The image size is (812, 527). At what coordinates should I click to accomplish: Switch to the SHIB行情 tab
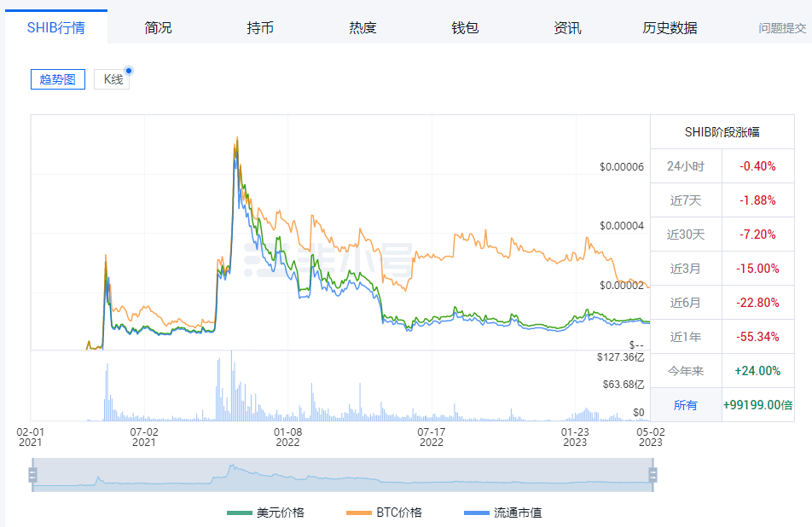[56, 27]
